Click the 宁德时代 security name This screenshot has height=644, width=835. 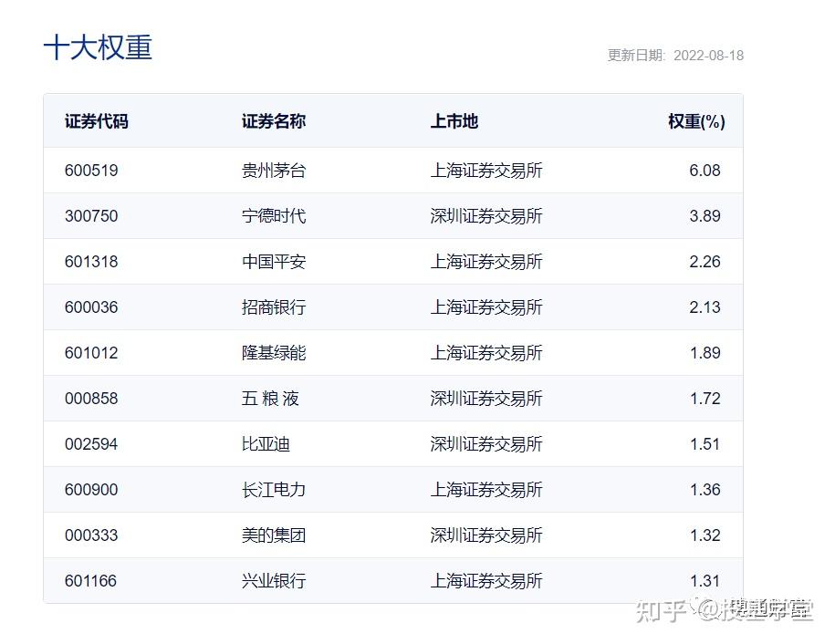273,216
